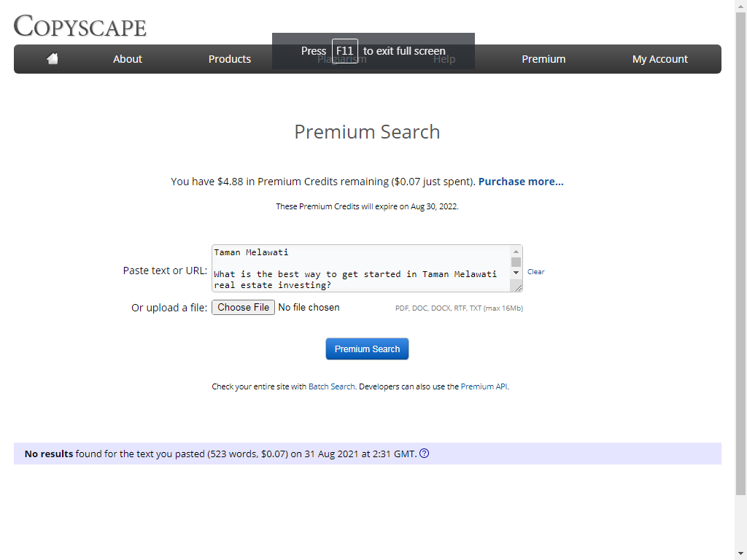Click the textarea scrollbar thumb
This screenshot has height=560, width=747.
[516, 262]
